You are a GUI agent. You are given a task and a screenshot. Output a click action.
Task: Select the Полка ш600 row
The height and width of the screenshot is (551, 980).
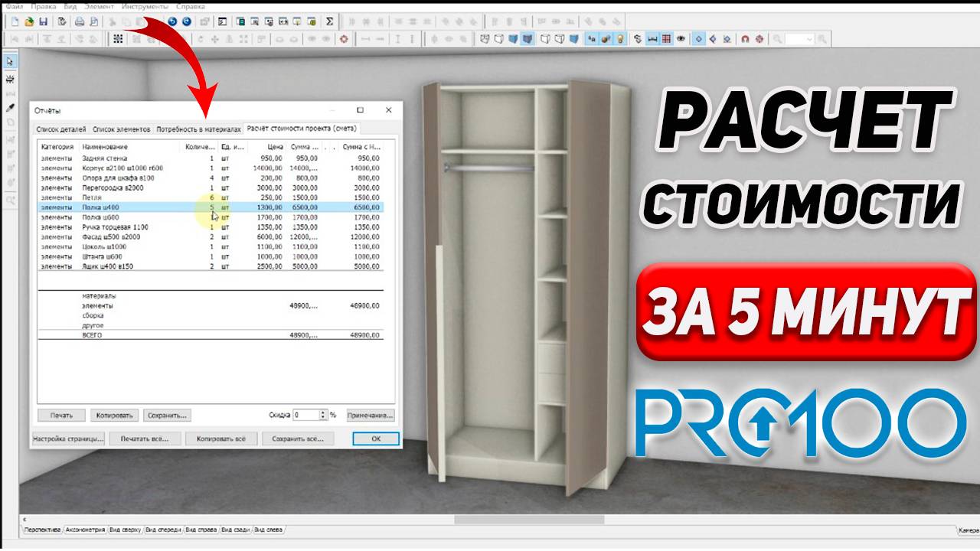211,217
